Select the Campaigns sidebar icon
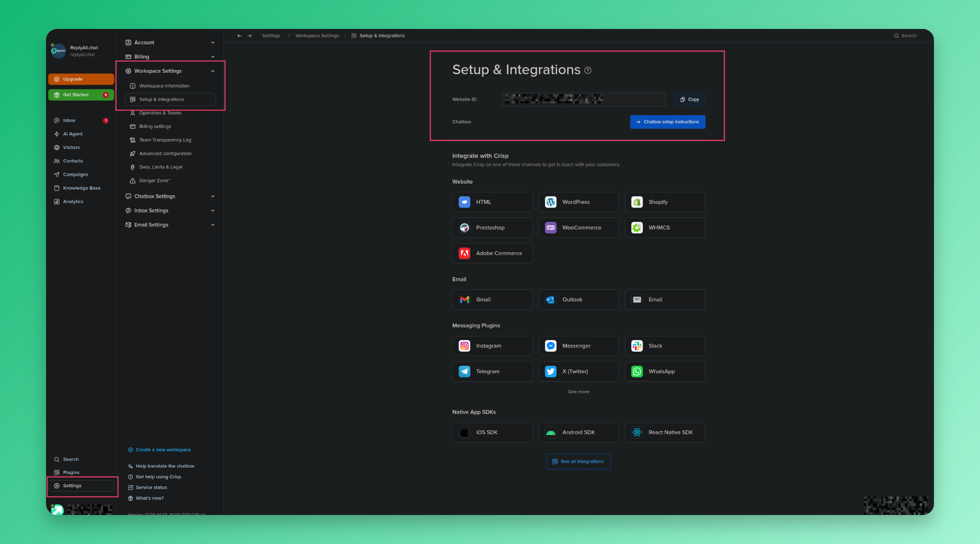 pos(75,174)
